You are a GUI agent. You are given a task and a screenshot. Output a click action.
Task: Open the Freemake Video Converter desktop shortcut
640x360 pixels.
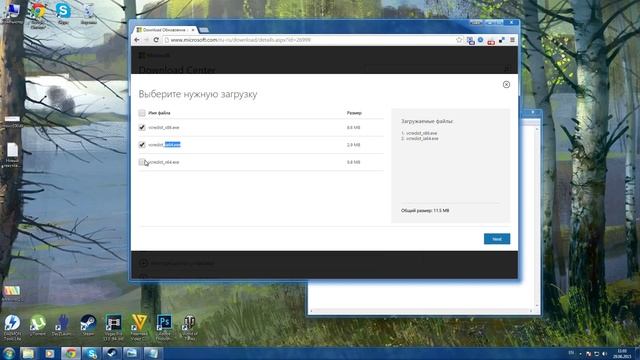tap(139, 327)
